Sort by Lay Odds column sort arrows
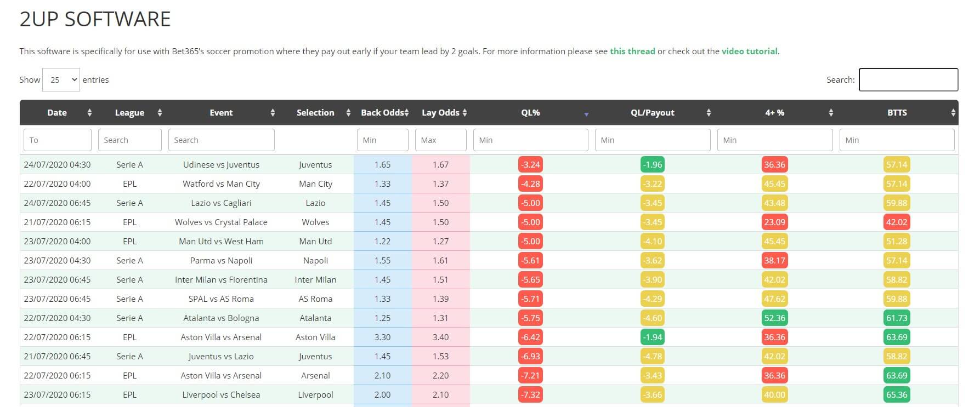980x407 pixels. coord(464,113)
